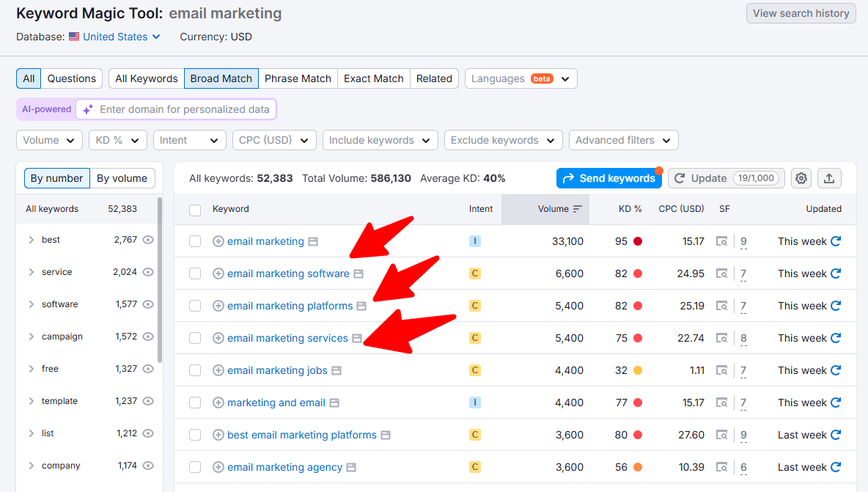This screenshot has height=492, width=868.
Task: Click the US flag database icon
Action: click(73, 36)
